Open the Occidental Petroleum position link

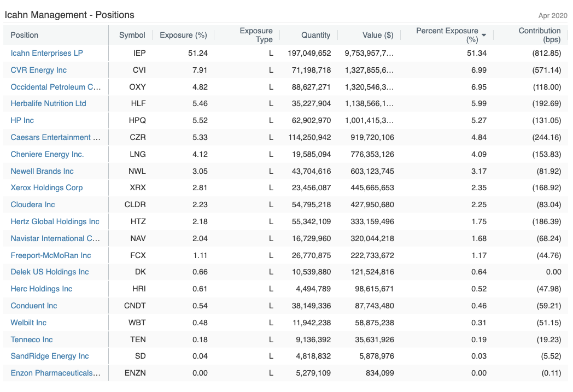[x=56, y=87]
